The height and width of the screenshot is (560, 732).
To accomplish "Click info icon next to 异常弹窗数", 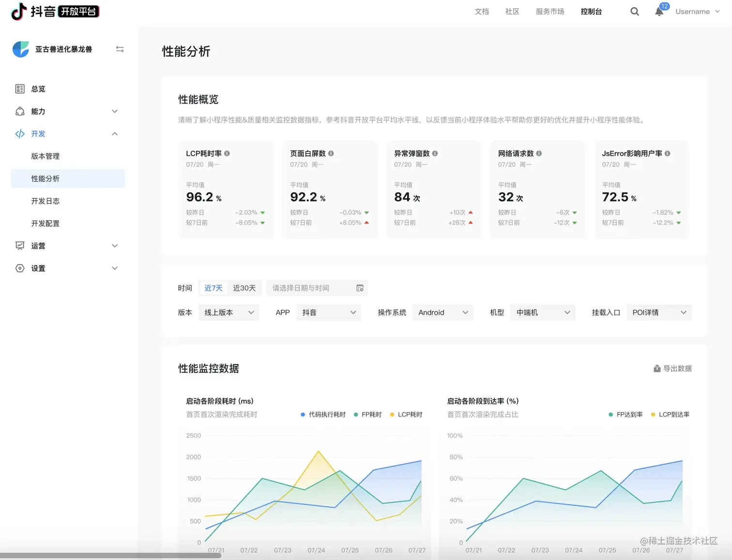I will pos(435,153).
